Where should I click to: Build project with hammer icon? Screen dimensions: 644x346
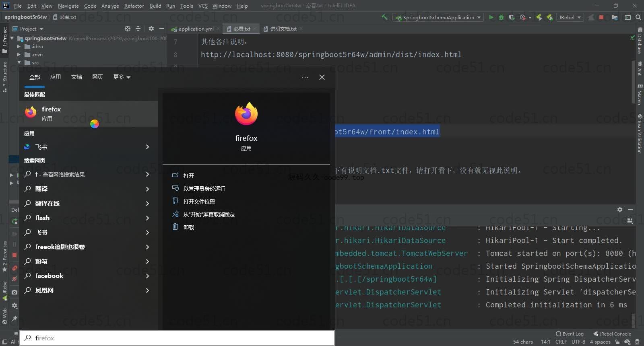pyautogui.click(x=384, y=17)
